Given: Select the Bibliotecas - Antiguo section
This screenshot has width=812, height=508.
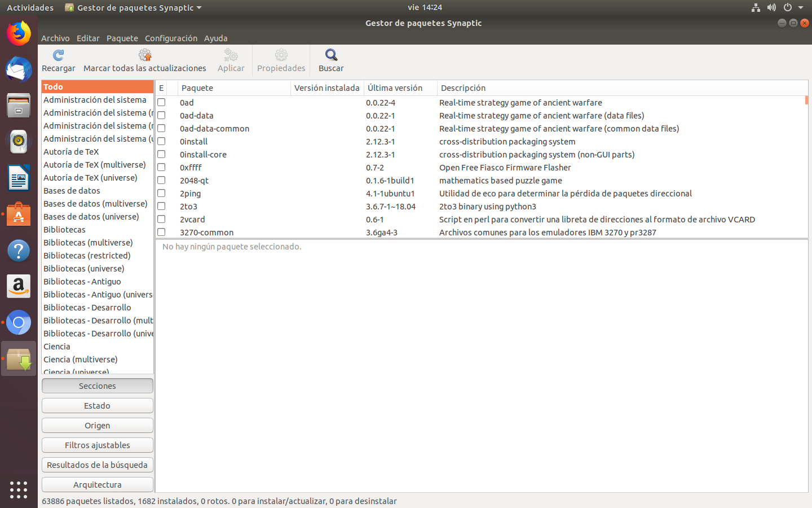Looking at the screenshot, I should 98,282.
